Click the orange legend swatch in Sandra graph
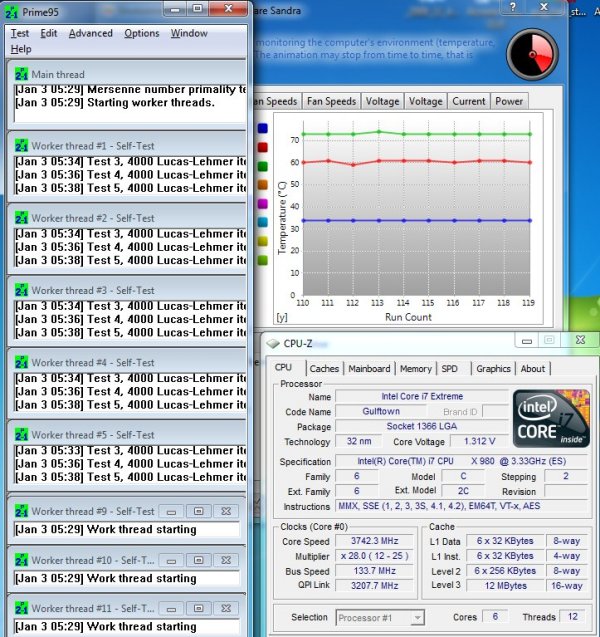 tap(263, 184)
